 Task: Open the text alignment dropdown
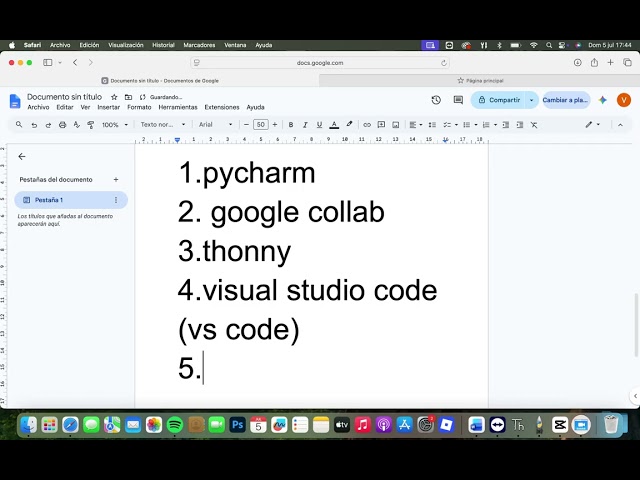point(416,124)
